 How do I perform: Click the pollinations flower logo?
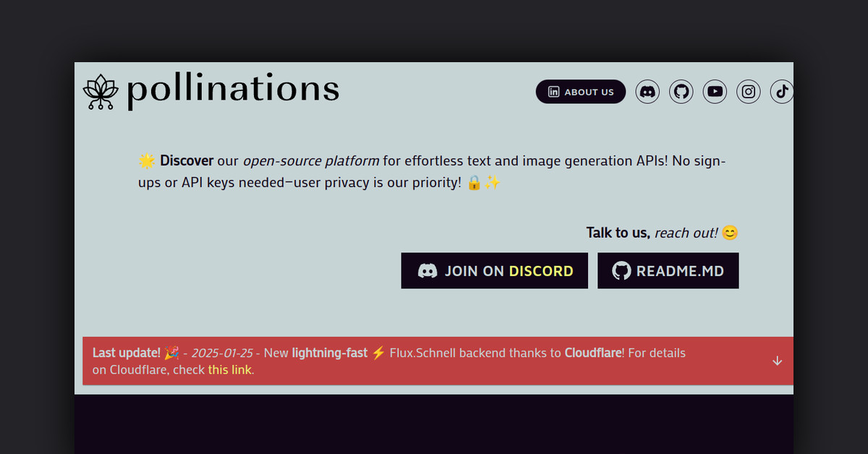pos(100,91)
